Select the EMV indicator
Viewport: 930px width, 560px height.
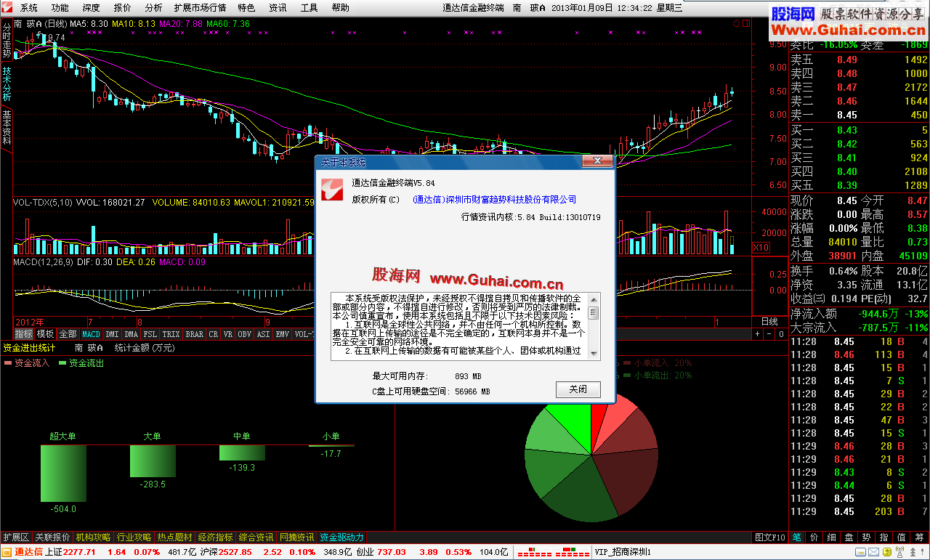pyautogui.click(x=282, y=334)
